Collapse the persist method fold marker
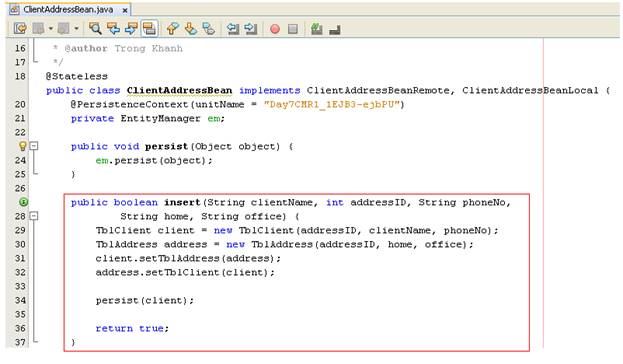Screen dimensions: 623x364 [x=34, y=146]
